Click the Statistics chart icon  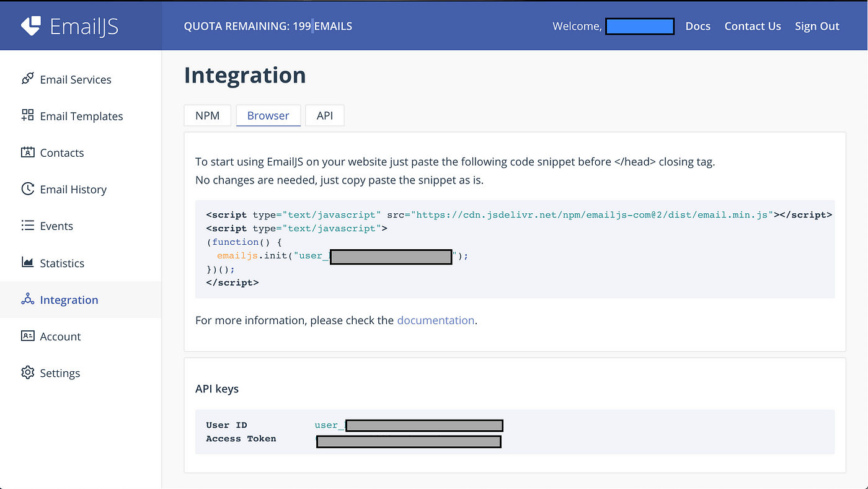point(27,262)
